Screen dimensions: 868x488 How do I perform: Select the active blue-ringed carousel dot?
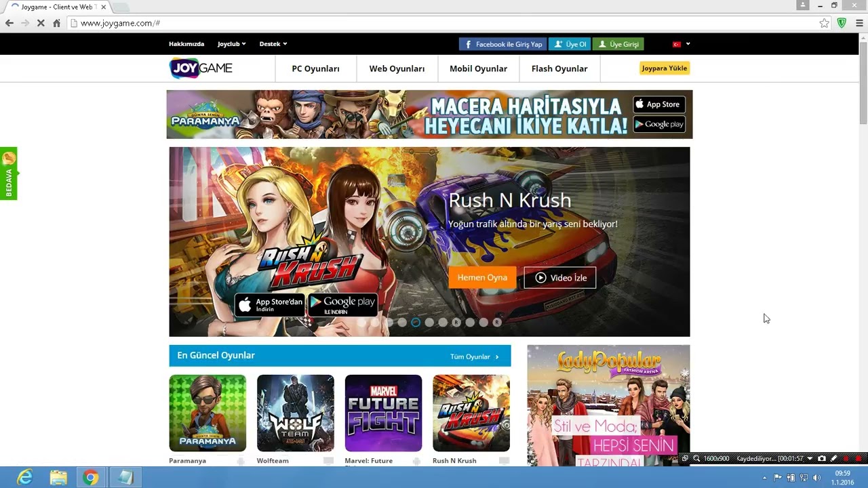[416, 323]
